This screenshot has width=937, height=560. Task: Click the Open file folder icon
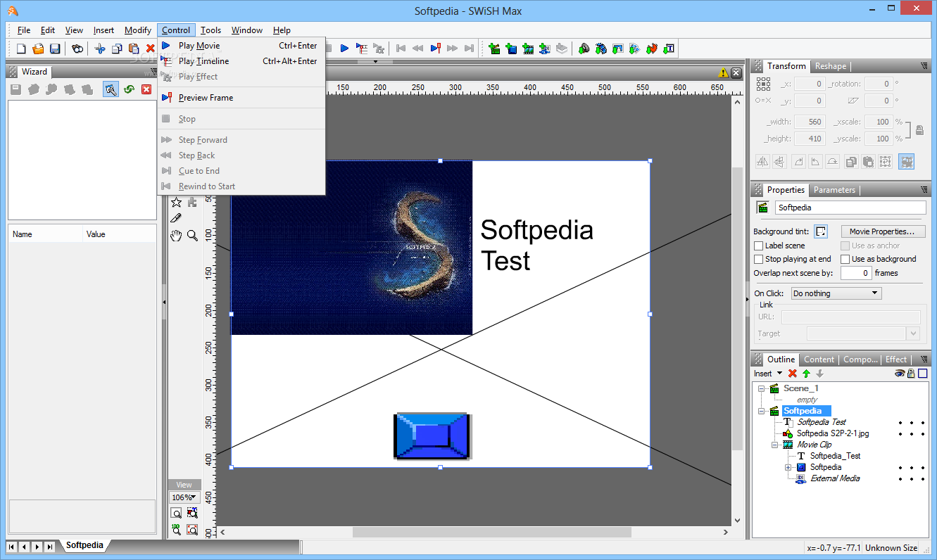pos(38,49)
